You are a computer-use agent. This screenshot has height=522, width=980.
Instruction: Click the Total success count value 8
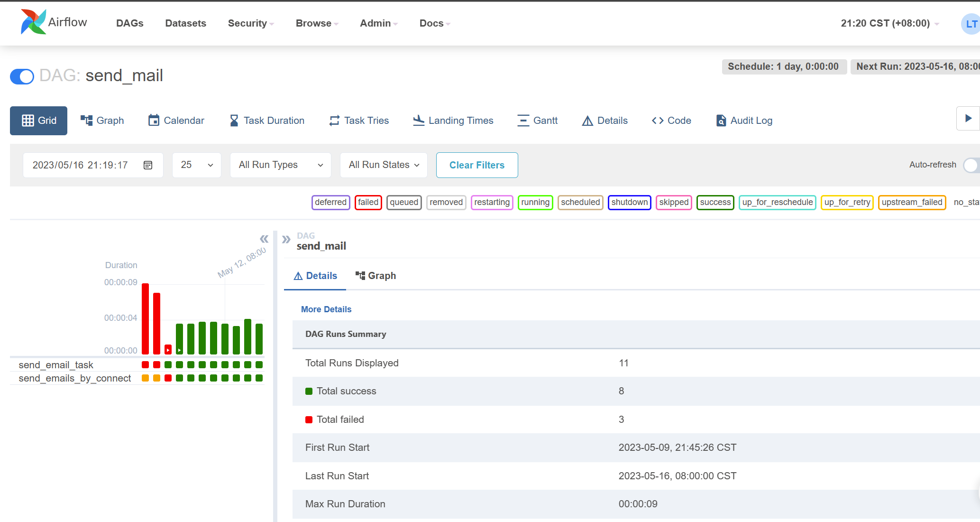622,391
